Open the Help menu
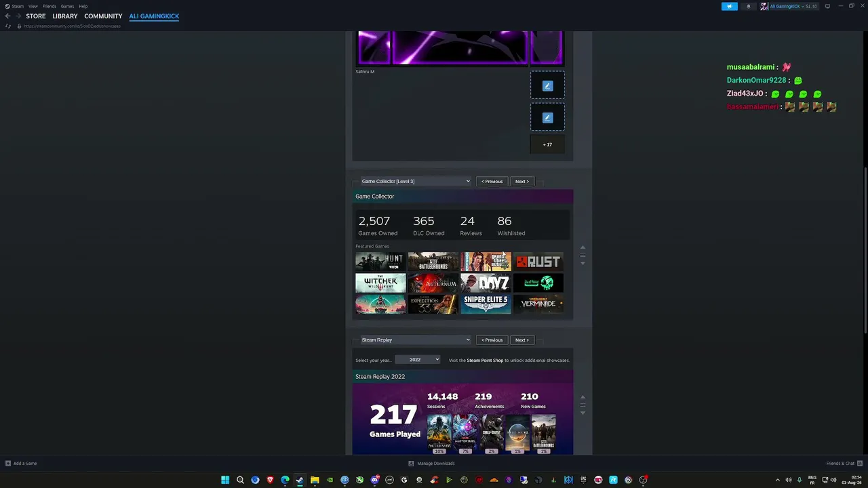 (x=83, y=6)
